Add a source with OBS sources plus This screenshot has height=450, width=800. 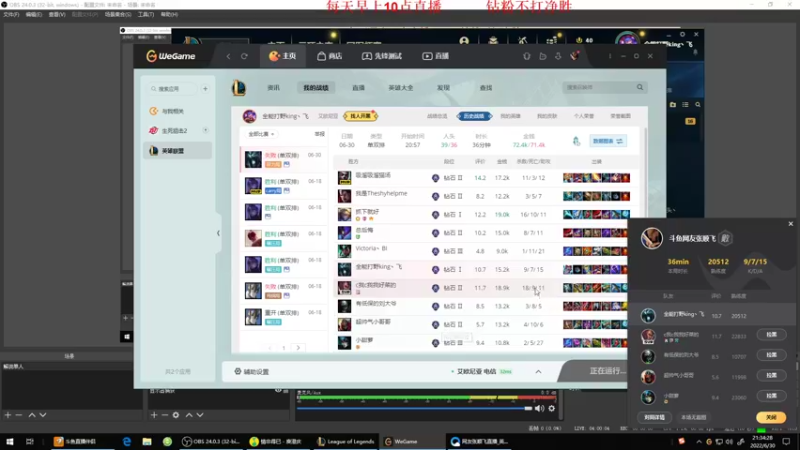pos(154,415)
